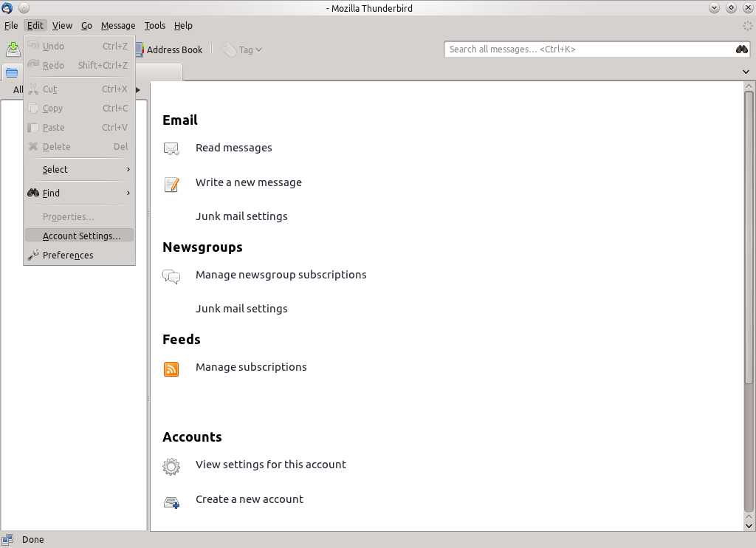Click Write a new message
756x548 pixels.
249,182
